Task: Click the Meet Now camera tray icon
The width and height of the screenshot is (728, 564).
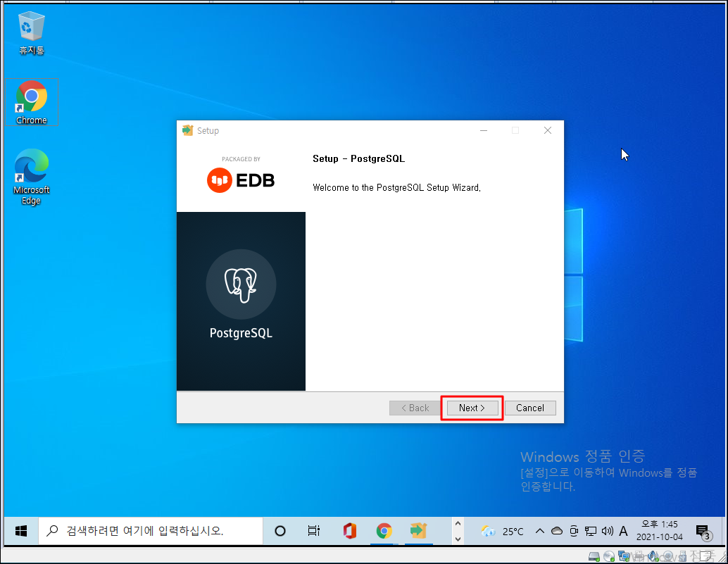Action: (574, 531)
